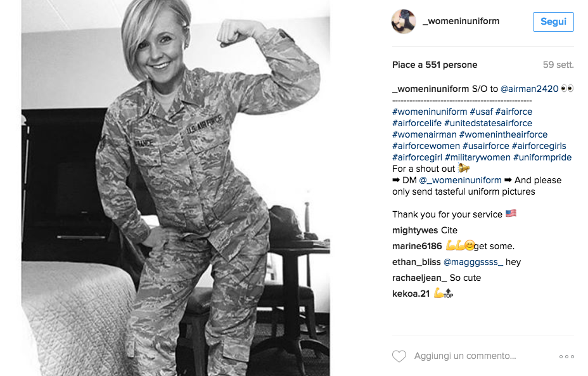This screenshot has height=376, width=588.
Task: Open the #usaf hashtag
Action: pyautogui.click(x=481, y=112)
